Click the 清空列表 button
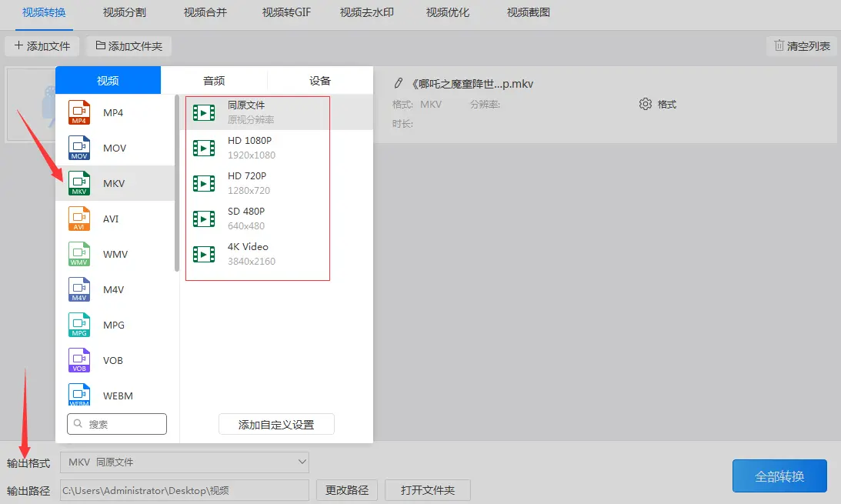This screenshot has height=504, width=841. click(802, 46)
